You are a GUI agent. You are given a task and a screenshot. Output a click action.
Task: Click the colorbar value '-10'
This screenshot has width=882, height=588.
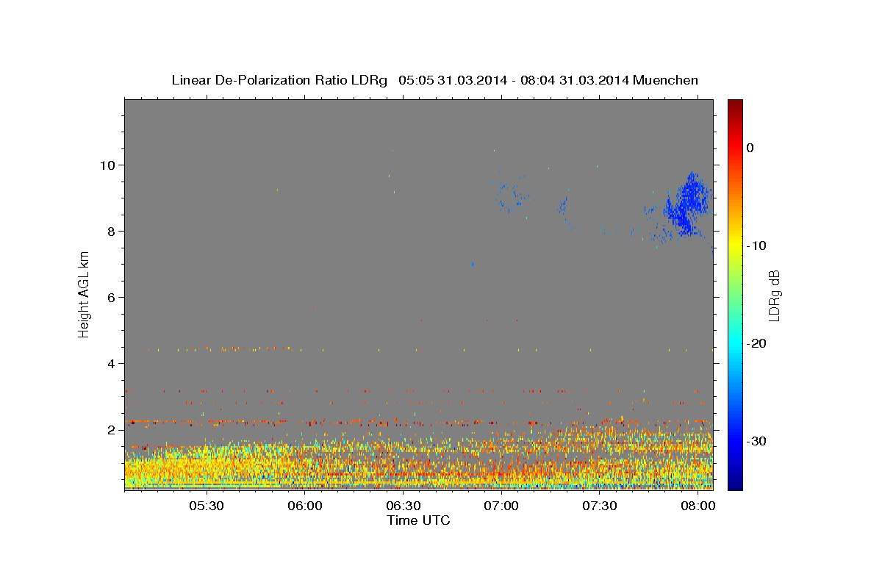pos(756,245)
